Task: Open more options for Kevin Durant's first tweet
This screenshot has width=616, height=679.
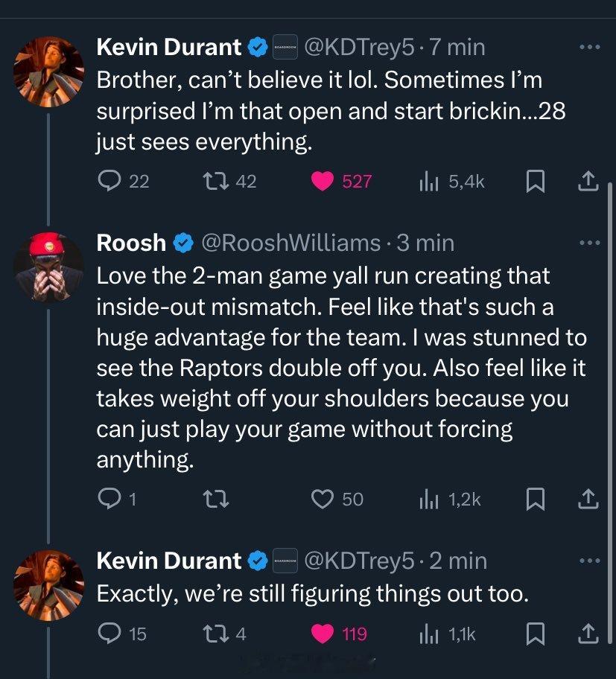Action: tap(588, 48)
